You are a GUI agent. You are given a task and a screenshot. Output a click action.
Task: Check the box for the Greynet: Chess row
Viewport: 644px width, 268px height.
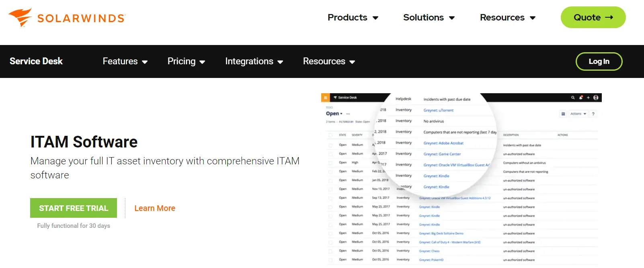click(330, 251)
